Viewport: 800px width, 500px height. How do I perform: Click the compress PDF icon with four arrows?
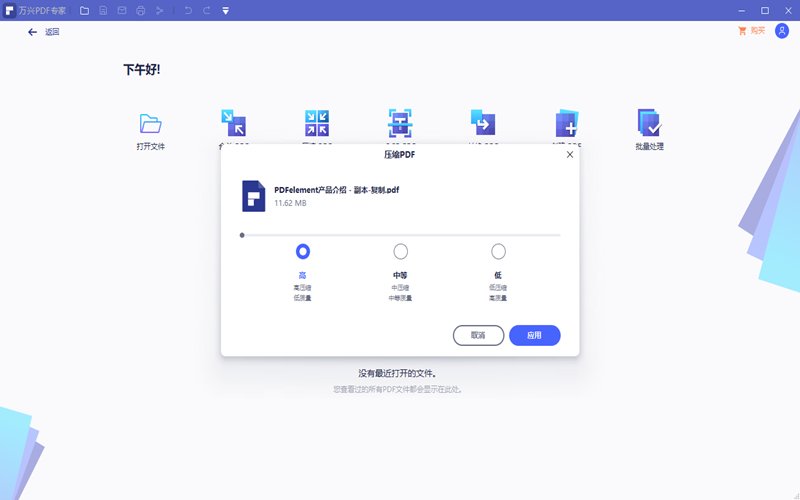click(317, 123)
